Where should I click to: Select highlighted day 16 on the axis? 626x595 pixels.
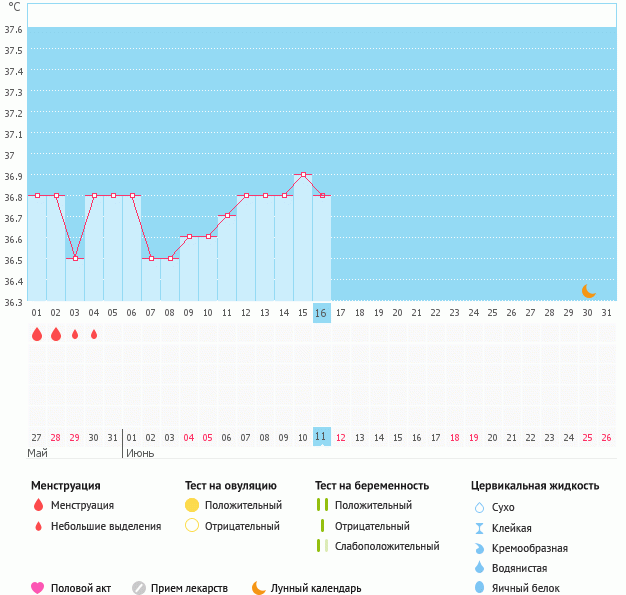click(321, 313)
